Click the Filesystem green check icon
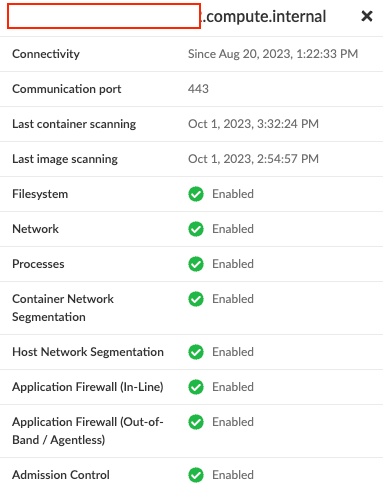383x492 pixels. 196,194
